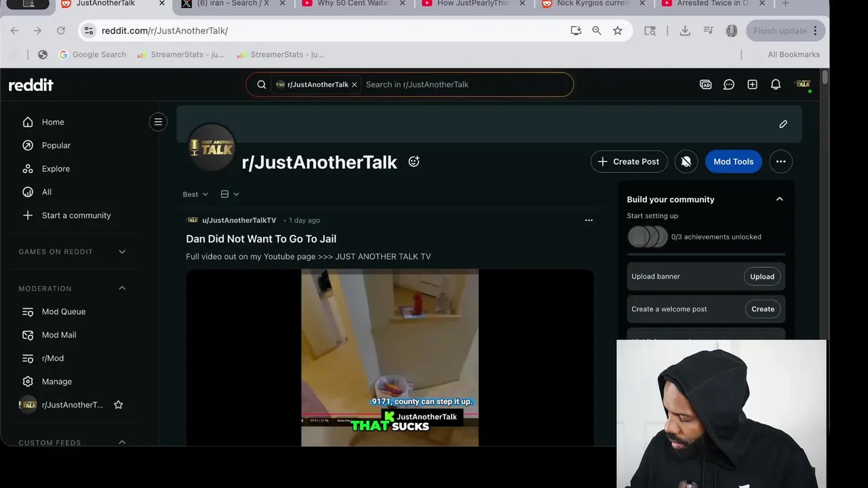This screenshot has width=868, height=488.
Task: Play the post video
Action: [x=390, y=357]
